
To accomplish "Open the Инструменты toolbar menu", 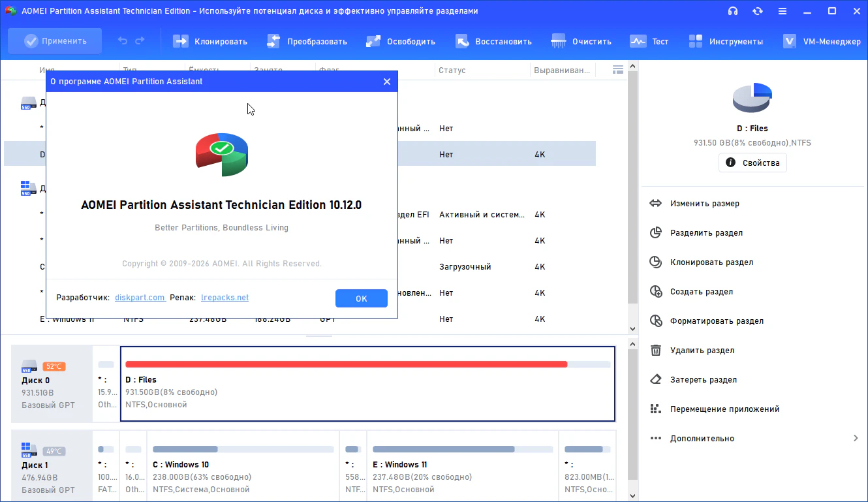I will 725,41.
